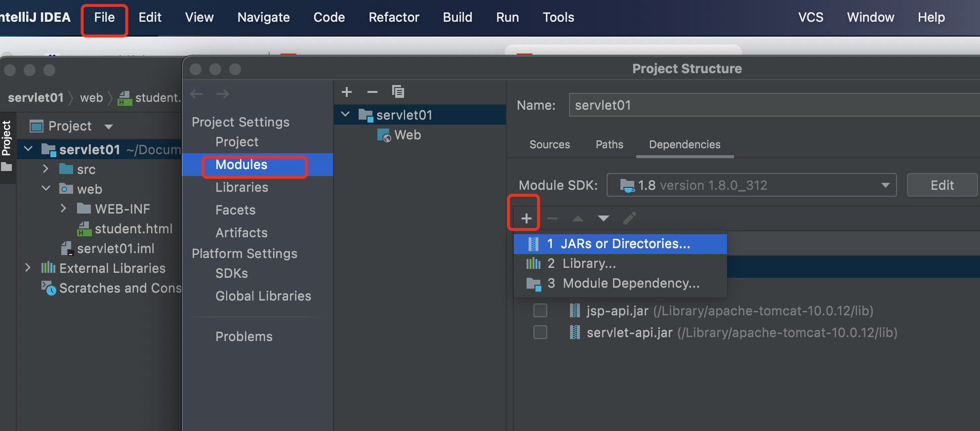
Task: Click the edit dependency pencil icon
Action: (629, 218)
